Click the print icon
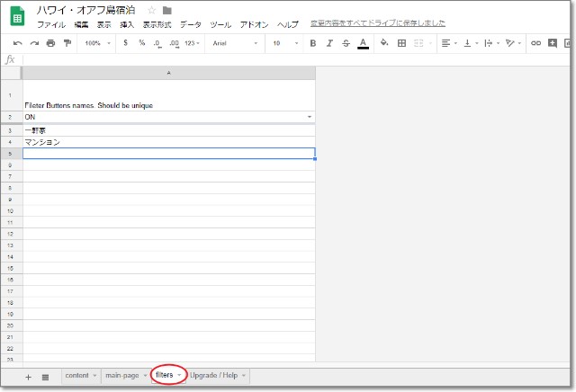 50,42
